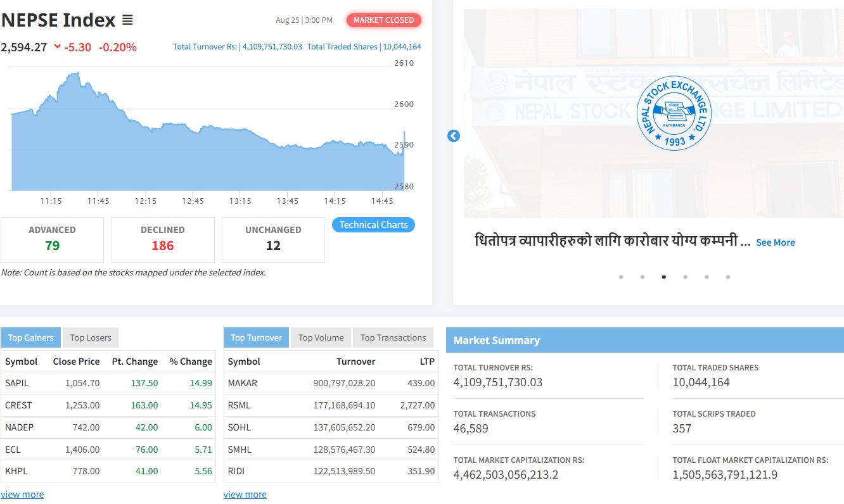Viewport: 844px width, 504px height.
Task: Click the Symbol header in Top Gainers
Action: 22,362
